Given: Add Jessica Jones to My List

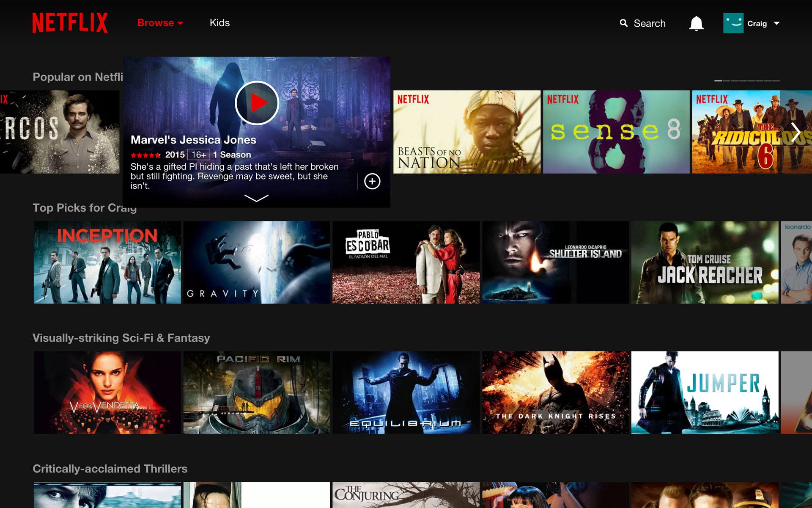Looking at the screenshot, I should pyautogui.click(x=372, y=181).
